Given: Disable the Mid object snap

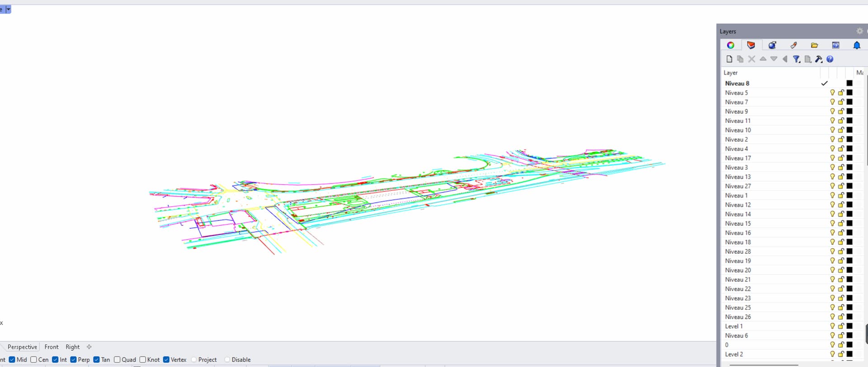Looking at the screenshot, I should coord(12,360).
